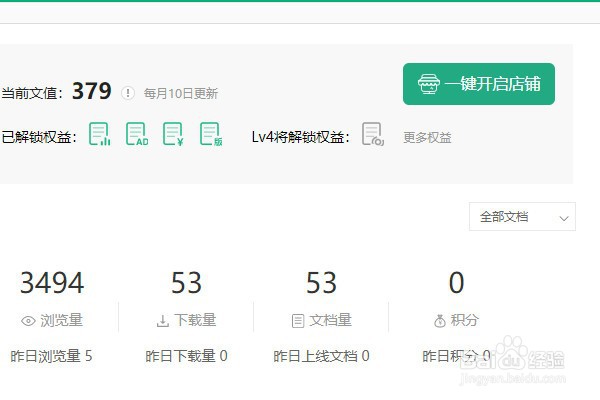Click the 浏览量 label
This screenshot has height=400, width=600.
pyautogui.click(x=61, y=320)
